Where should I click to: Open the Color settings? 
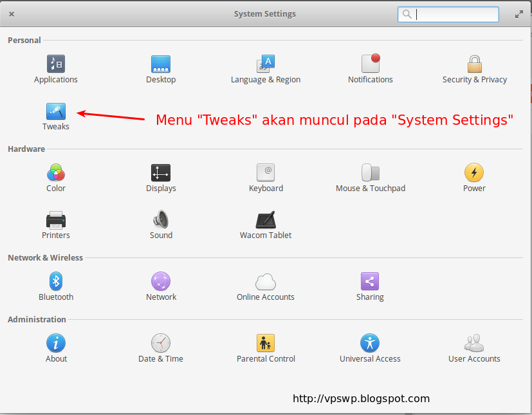pos(56,178)
